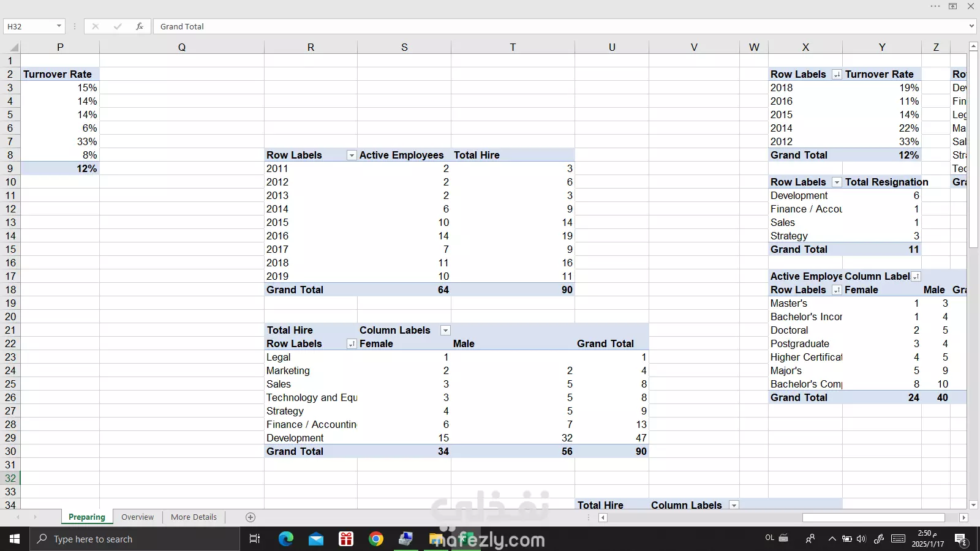This screenshot has height=551, width=980.
Task: Click the People icon in the system tray
Action: point(810,539)
